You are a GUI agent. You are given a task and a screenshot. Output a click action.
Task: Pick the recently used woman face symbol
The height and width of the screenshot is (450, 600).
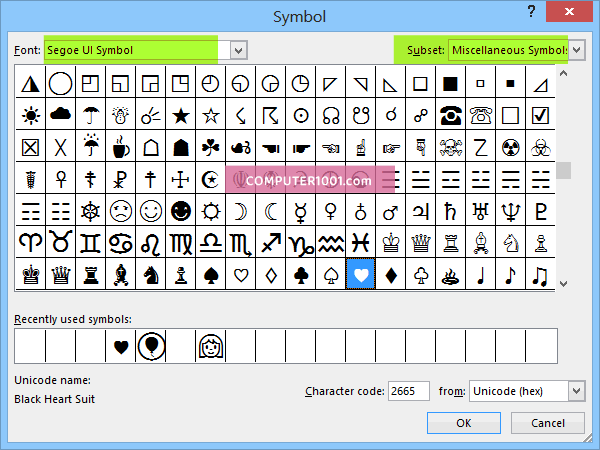[x=211, y=347]
